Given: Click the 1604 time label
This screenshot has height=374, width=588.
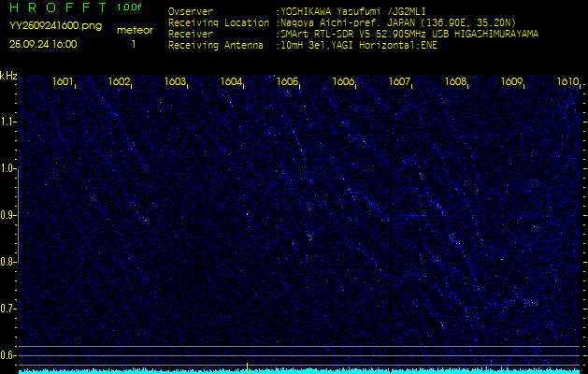Looking at the screenshot, I should click(x=231, y=81).
